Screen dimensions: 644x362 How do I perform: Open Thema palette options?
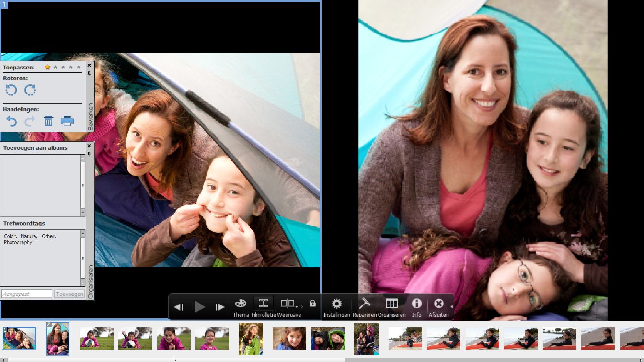click(x=241, y=307)
